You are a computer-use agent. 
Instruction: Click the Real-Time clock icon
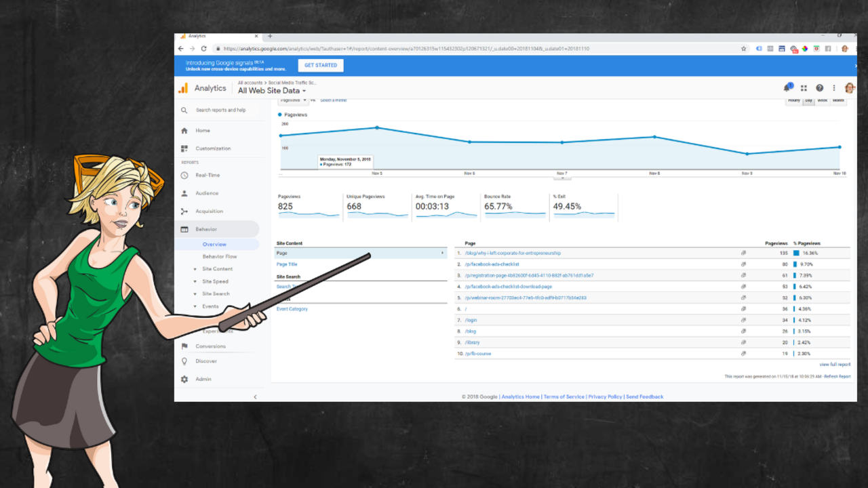(x=184, y=175)
